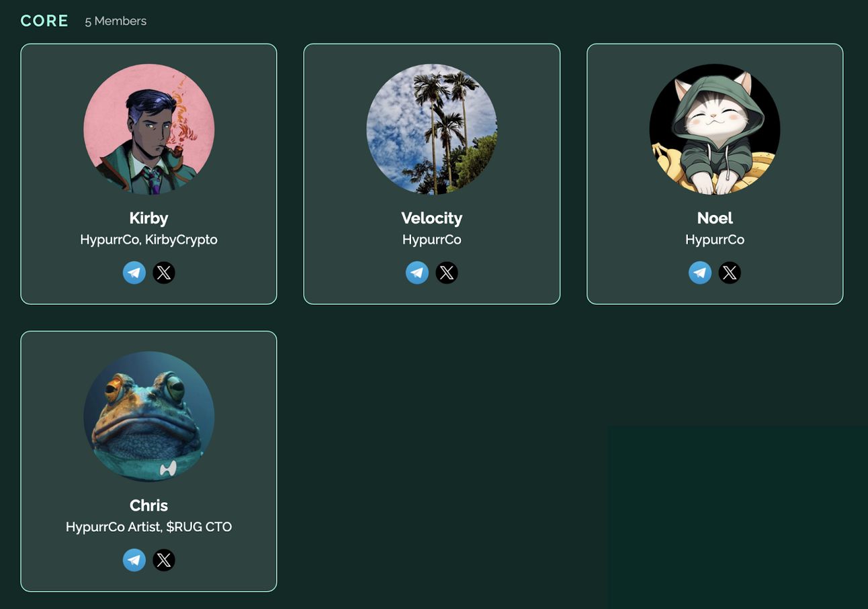Click the CORE section title
The height and width of the screenshot is (609, 868).
point(44,21)
